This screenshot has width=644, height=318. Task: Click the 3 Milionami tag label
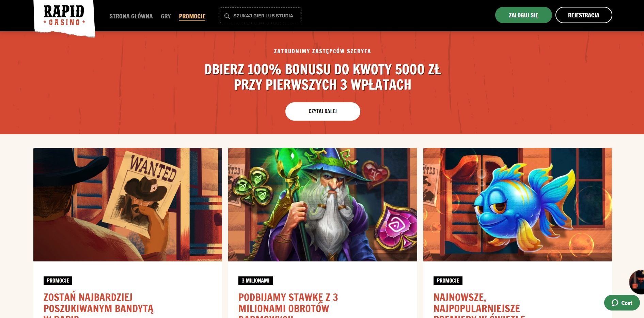[255, 281]
